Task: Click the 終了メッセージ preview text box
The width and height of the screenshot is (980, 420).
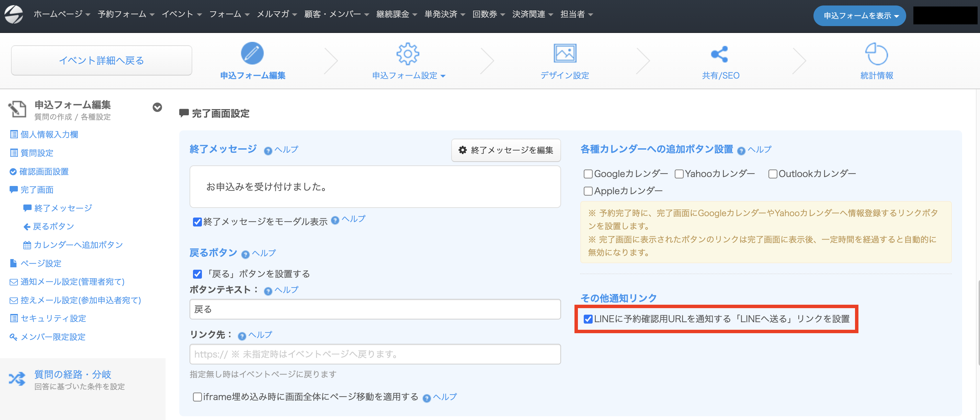Action: (375, 187)
